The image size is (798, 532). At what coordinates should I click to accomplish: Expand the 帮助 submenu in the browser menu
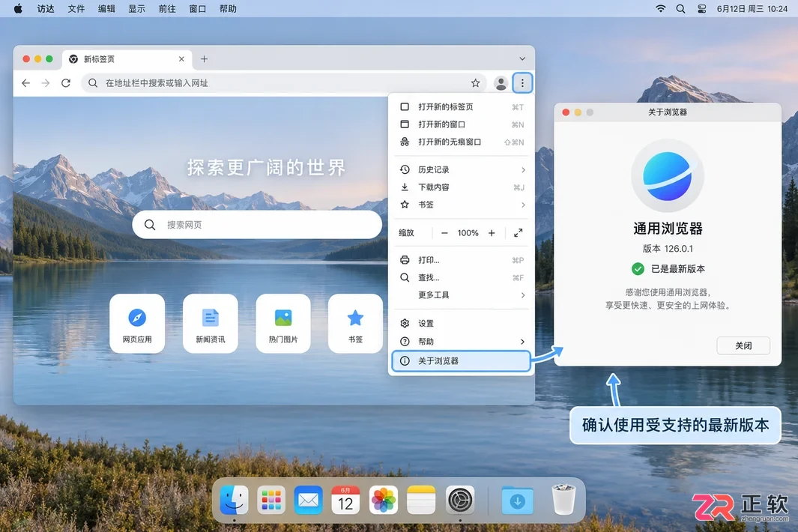pos(461,342)
